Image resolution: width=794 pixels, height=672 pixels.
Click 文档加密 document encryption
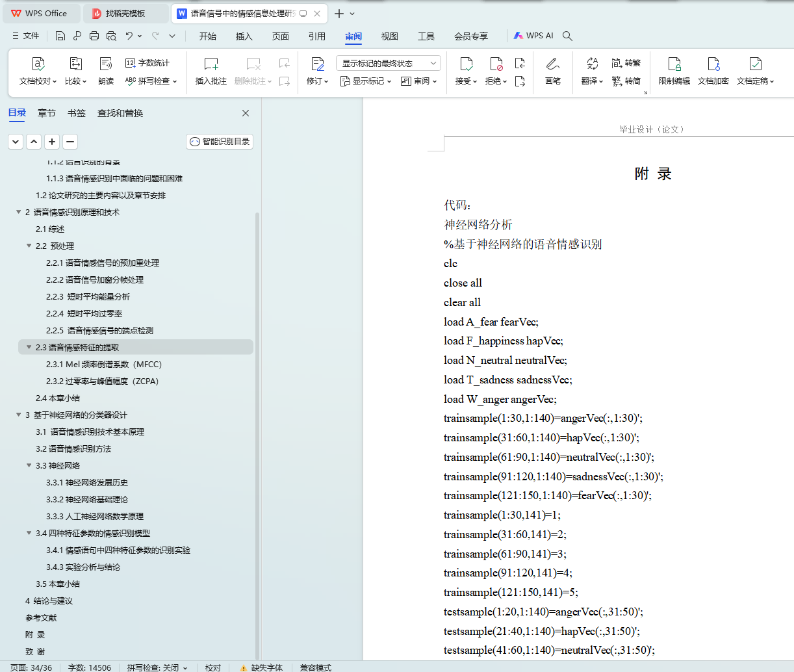point(713,71)
